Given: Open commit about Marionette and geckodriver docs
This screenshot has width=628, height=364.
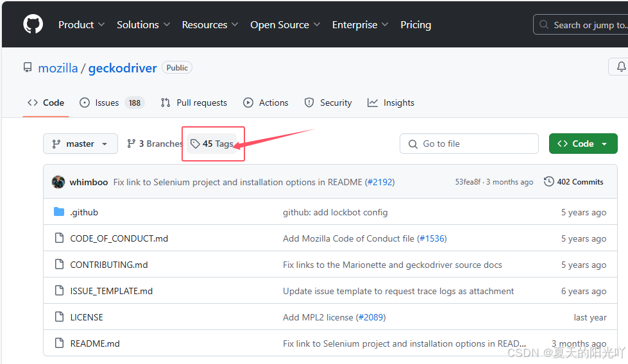Looking at the screenshot, I should tap(393, 265).
